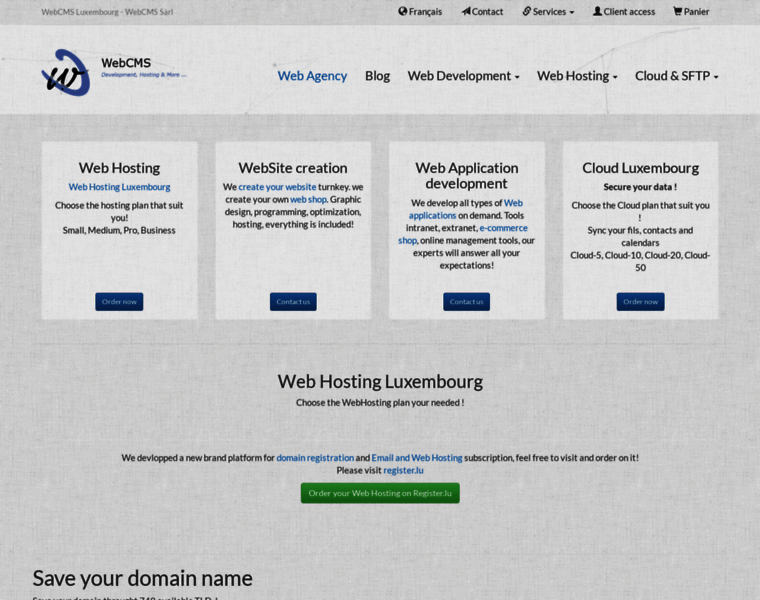Open Contact via paper plane icon
Image resolution: width=760 pixels, height=600 pixels.
466,11
